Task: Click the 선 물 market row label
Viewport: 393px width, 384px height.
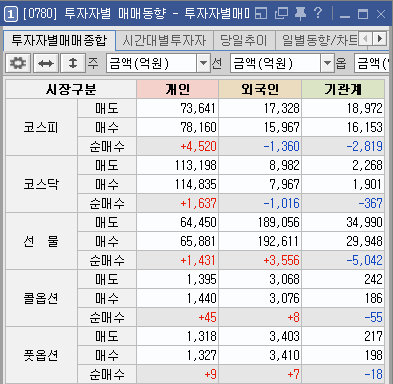Action: point(41,241)
